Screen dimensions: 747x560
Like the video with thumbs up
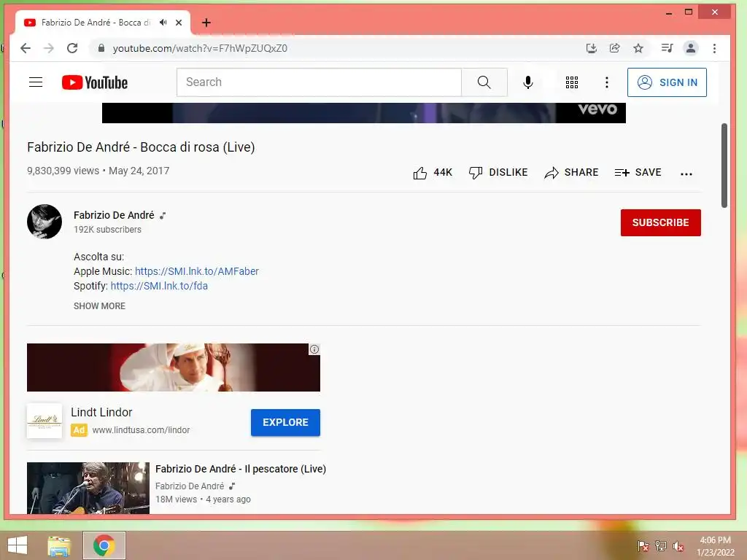click(432, 172)
